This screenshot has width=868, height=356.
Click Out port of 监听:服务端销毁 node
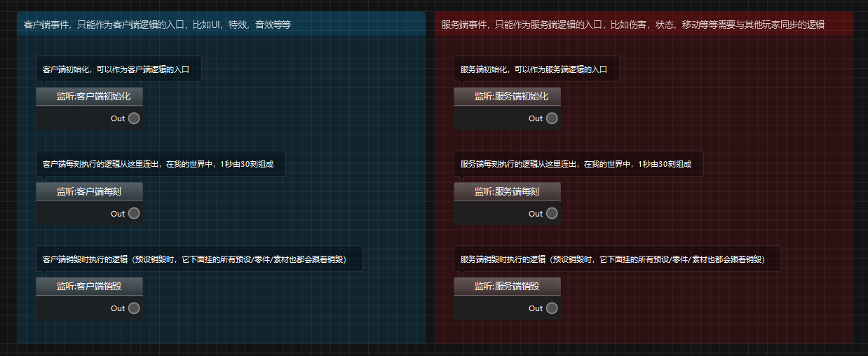coord(552,308)
